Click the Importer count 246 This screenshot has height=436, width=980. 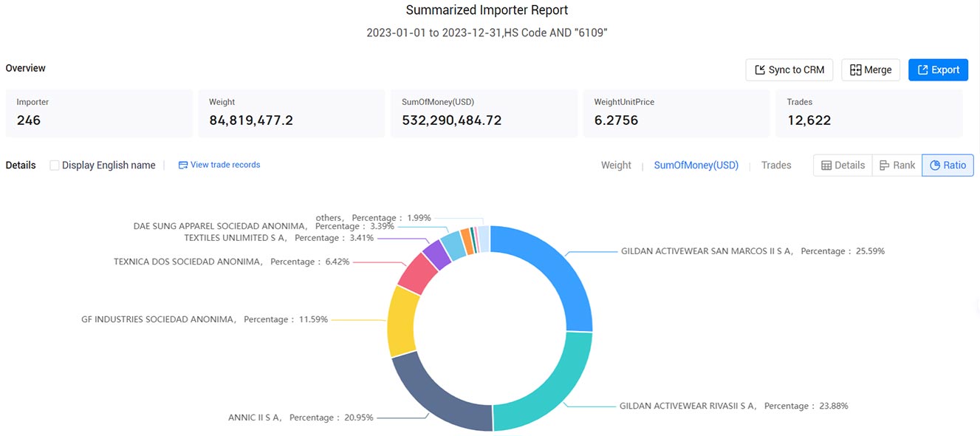pos(29,120)
